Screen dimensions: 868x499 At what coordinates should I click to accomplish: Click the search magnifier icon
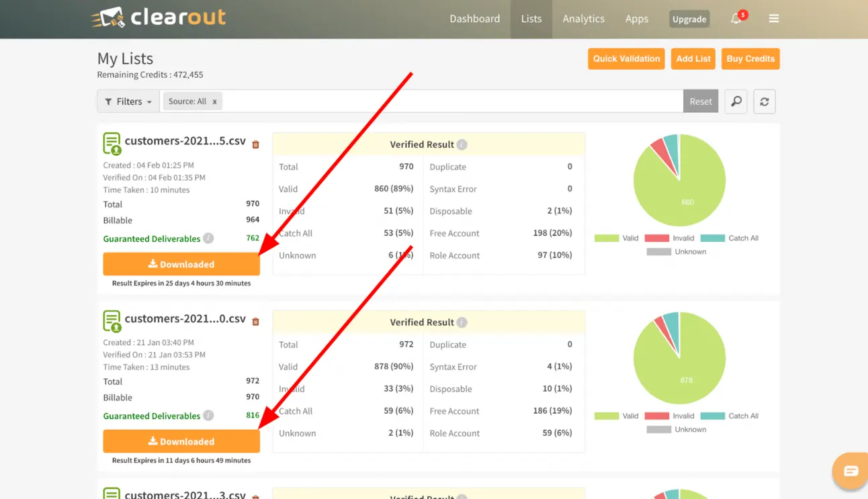(x=736, y=101)
